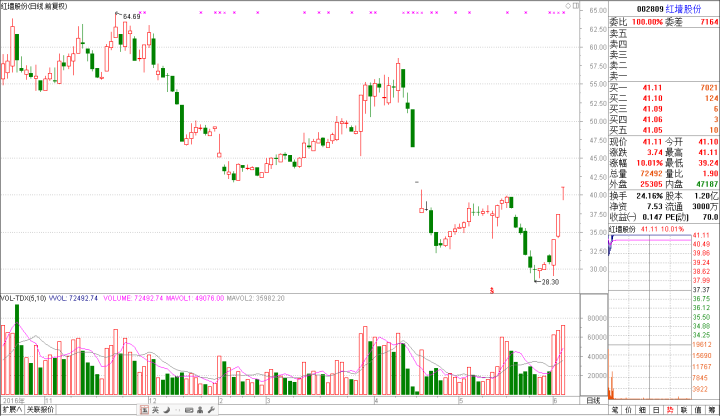Click 量比 value 1.90
The width and height of the screenshot is (720, 416).
(711, 174)
